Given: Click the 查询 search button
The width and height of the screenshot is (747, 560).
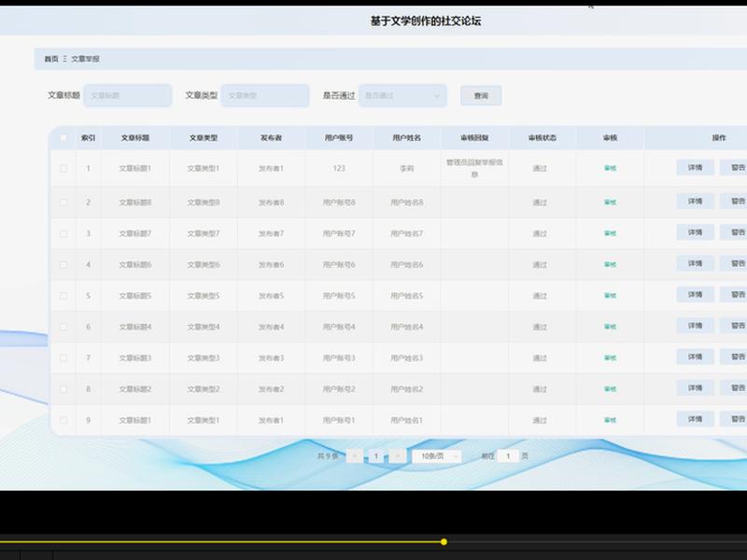Looking at the screenshot, I should click(x=481, y=96).
